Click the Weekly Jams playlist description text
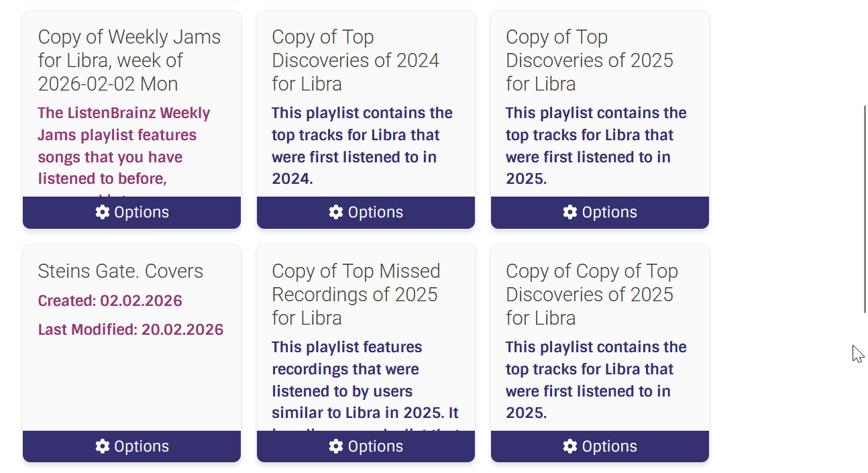 (123, 146)
